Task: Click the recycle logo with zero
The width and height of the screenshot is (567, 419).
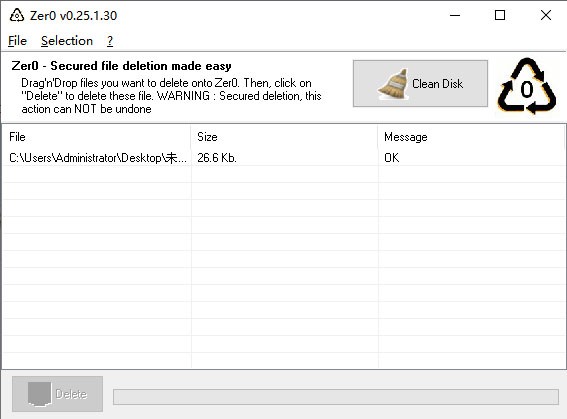Action: coord(526,86)
